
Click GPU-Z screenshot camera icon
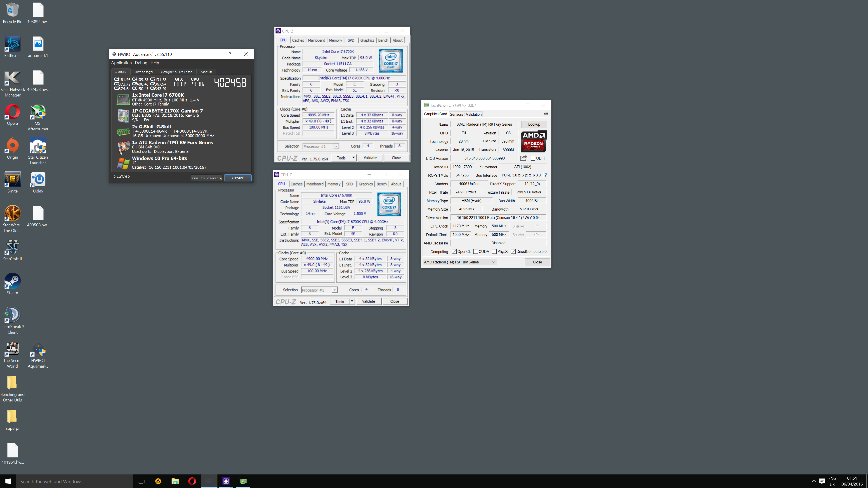(546, 113)
